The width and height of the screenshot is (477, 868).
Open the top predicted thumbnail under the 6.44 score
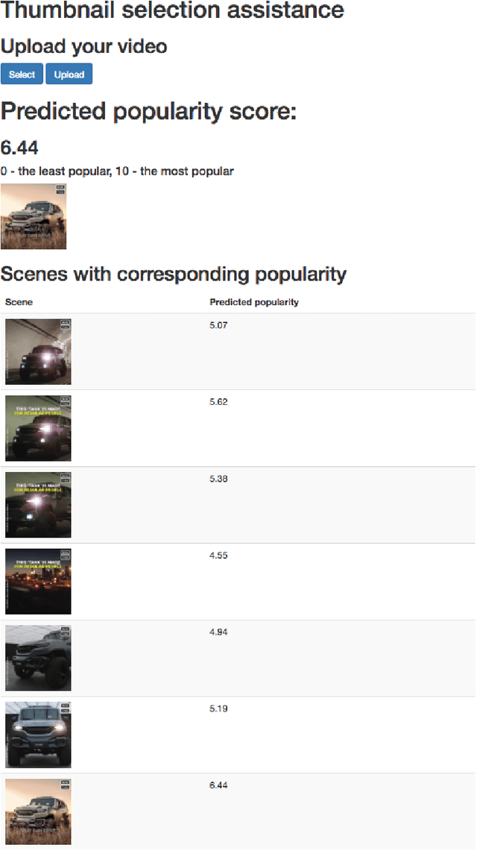pyautogui.click(x=34, y=216)
